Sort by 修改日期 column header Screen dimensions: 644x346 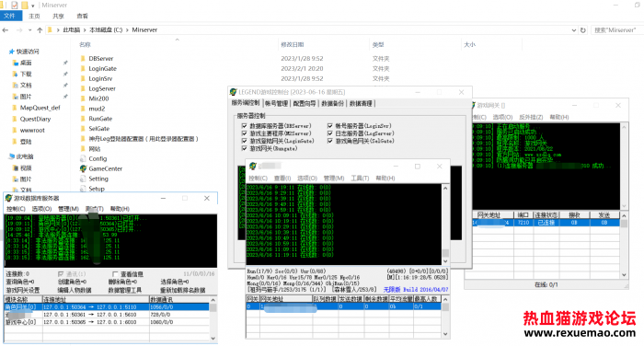pyautogui.click(x=293, y=44)
